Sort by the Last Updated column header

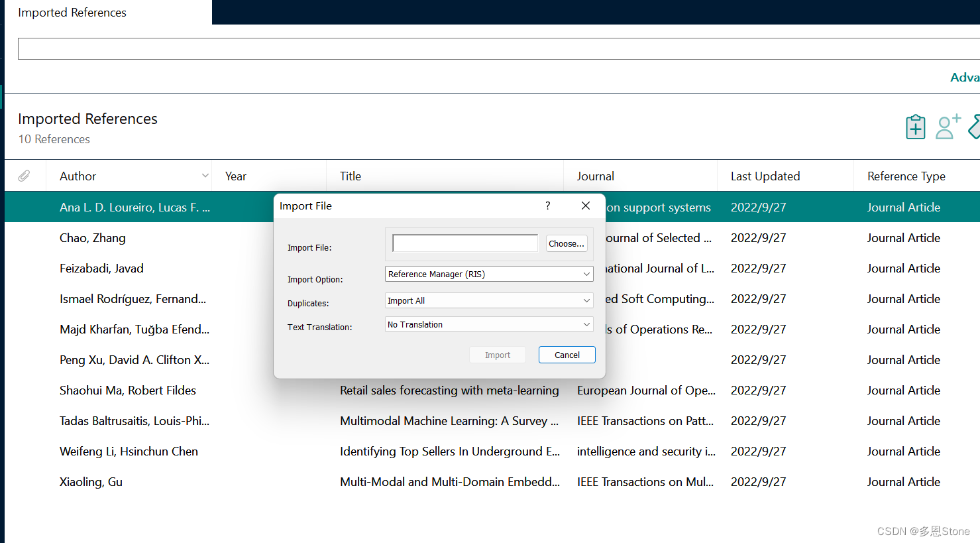pos(765,176)
